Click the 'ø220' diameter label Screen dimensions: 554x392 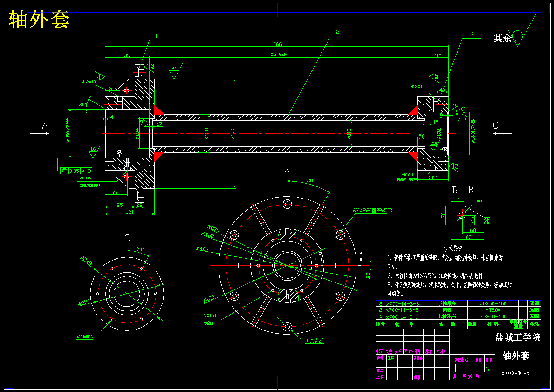coord(213,229)
